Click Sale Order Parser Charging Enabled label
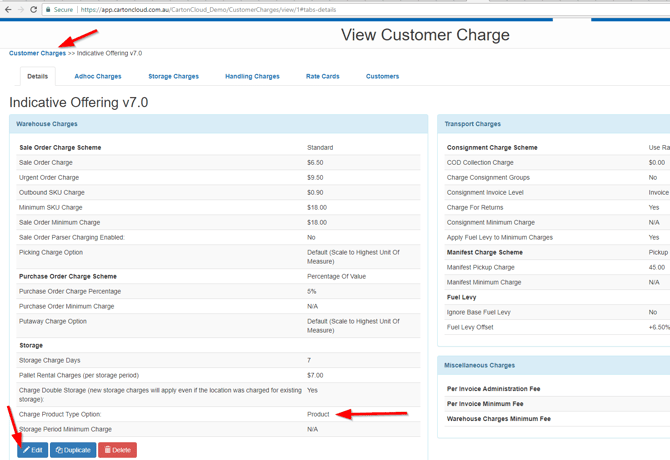Screen dimensions: 670x460 click(x=72, y=237)
